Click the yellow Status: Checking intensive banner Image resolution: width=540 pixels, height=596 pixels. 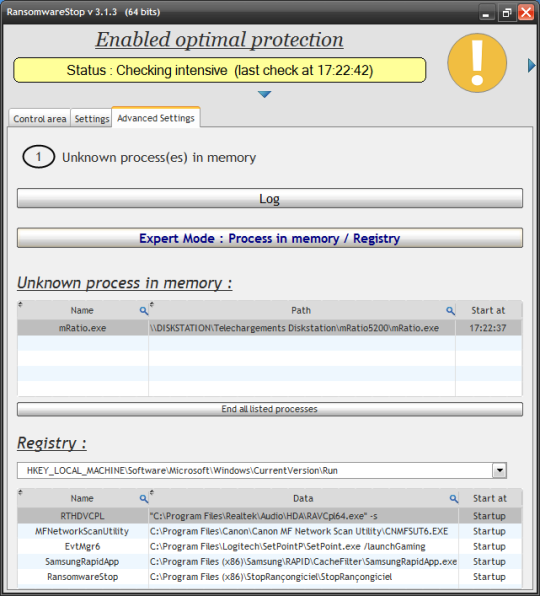220,70
